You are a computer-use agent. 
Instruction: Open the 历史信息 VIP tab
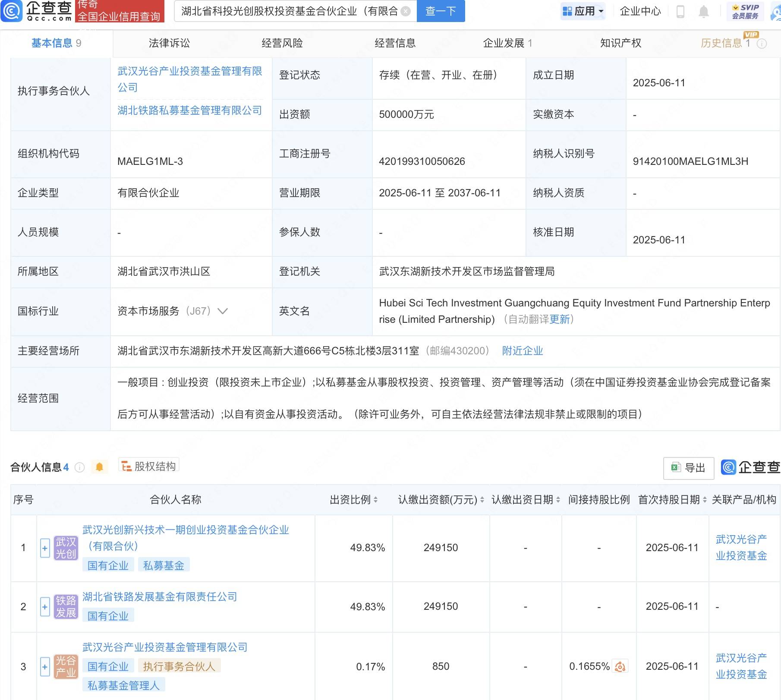725,43
